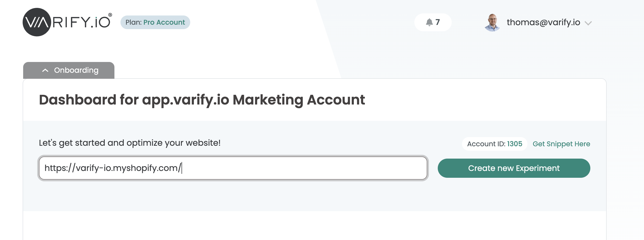This screenshot has width=644, height=240.
Task: Focus the website URL input field
Action: tap(233, 168)
